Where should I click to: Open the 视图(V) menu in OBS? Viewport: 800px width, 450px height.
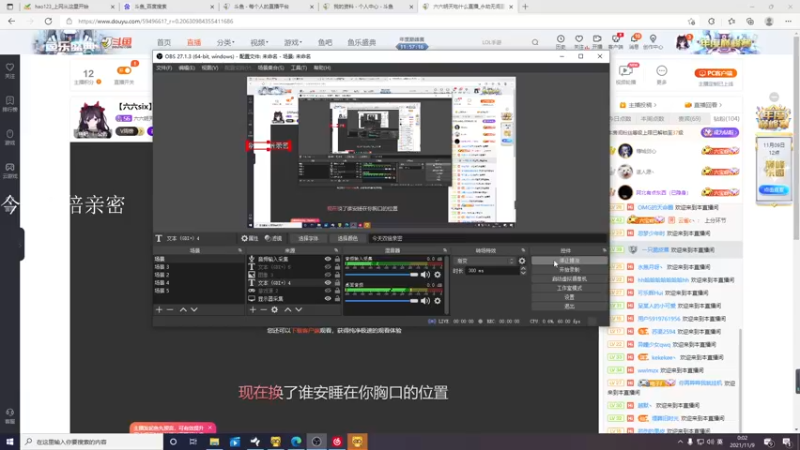click(209, 67)
